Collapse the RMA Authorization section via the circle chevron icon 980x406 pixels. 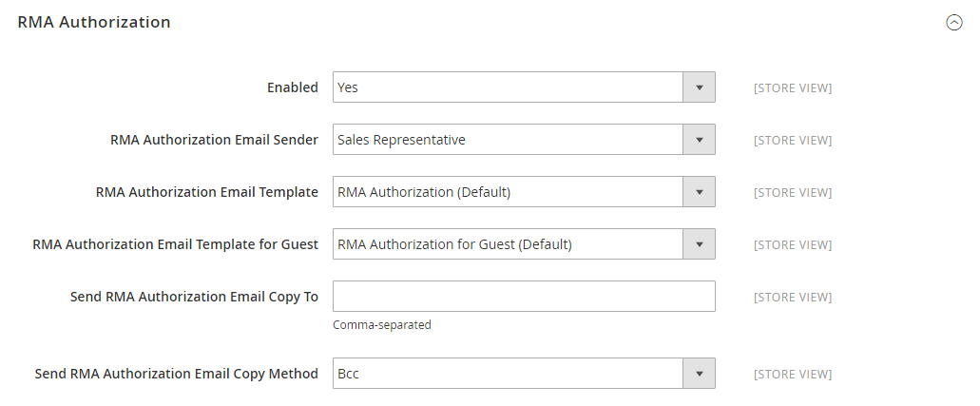tap(954, 23)
